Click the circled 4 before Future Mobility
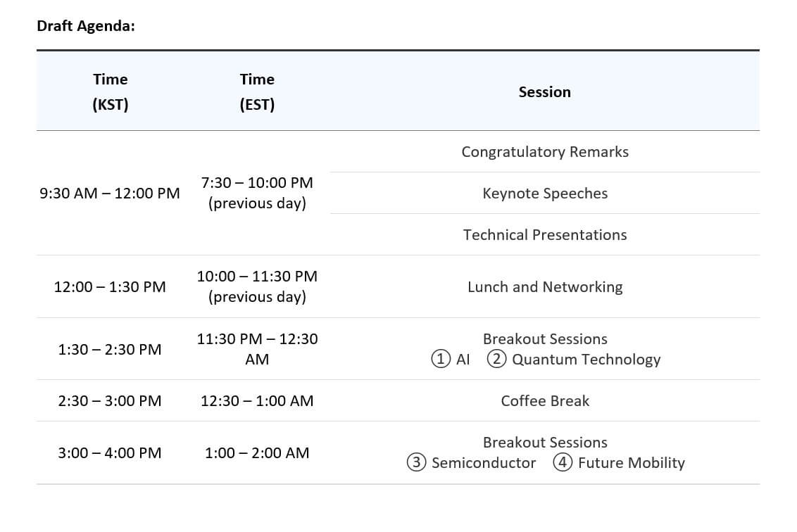Image resolution: width=797 pixels, height=532 pixels. click(563, 463)
